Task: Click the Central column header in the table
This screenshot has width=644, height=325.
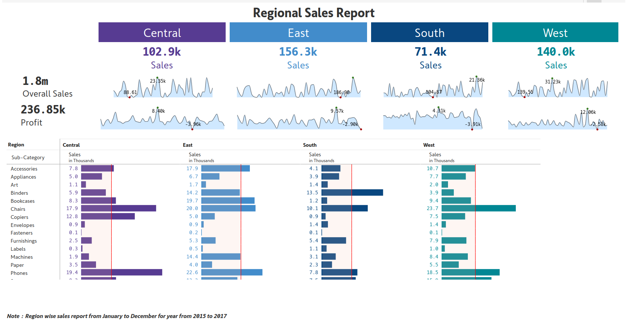Action: (71, 145)
